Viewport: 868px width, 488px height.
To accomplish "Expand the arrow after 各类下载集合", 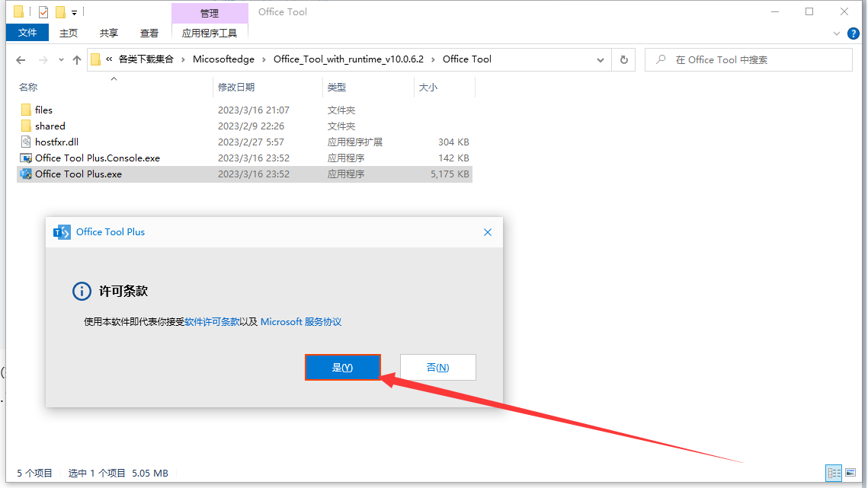I will [x=183, y=59].
